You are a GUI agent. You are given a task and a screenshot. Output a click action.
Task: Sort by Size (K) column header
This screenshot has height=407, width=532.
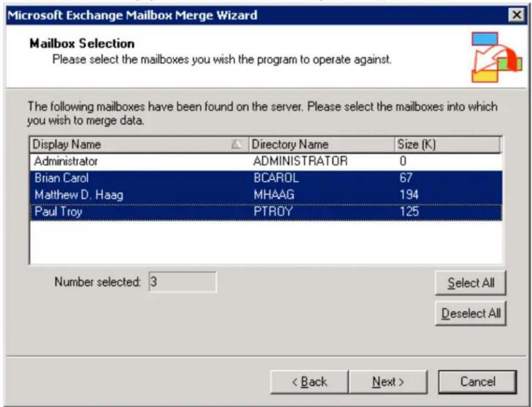(x=447, y=145)
